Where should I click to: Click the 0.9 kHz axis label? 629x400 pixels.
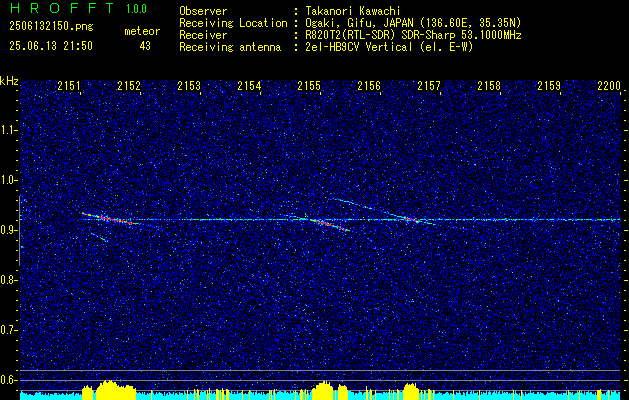click(8, 230)
